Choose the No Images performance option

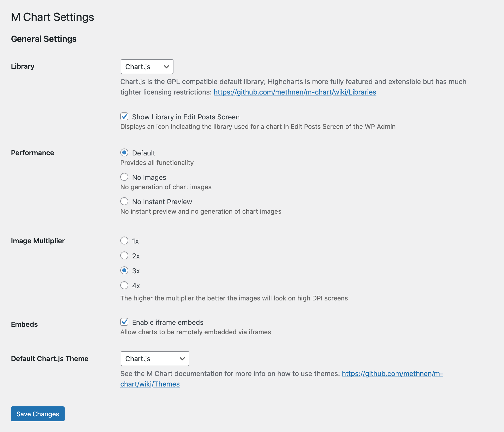pyautogui.click(x=124, y=177)
